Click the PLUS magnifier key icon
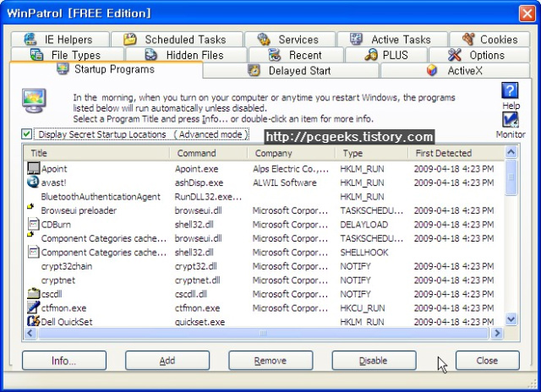The image size is (541, 392). point(371,55)
